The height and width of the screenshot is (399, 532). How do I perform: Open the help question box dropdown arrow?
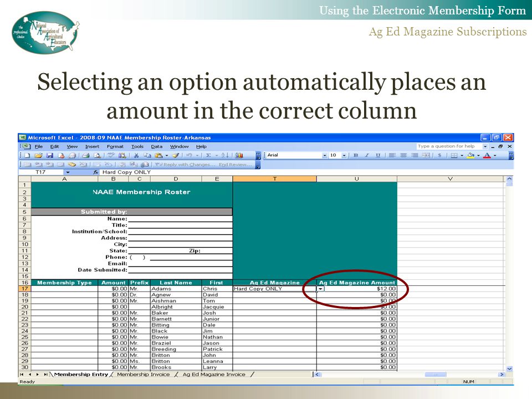(x=485, y=146)
